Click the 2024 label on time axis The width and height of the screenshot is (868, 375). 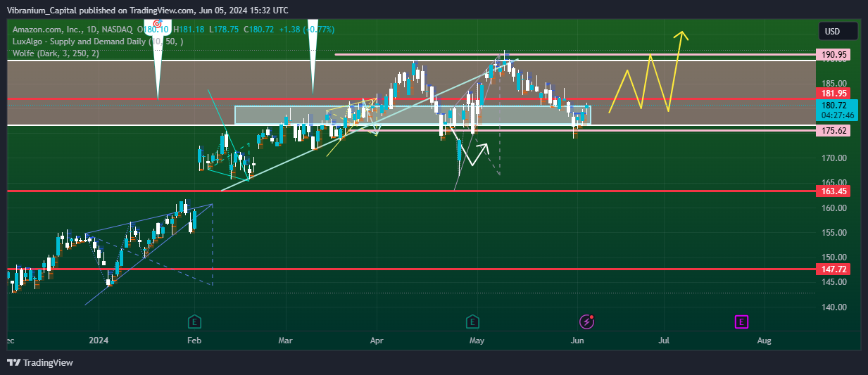(x=98, y=341)
